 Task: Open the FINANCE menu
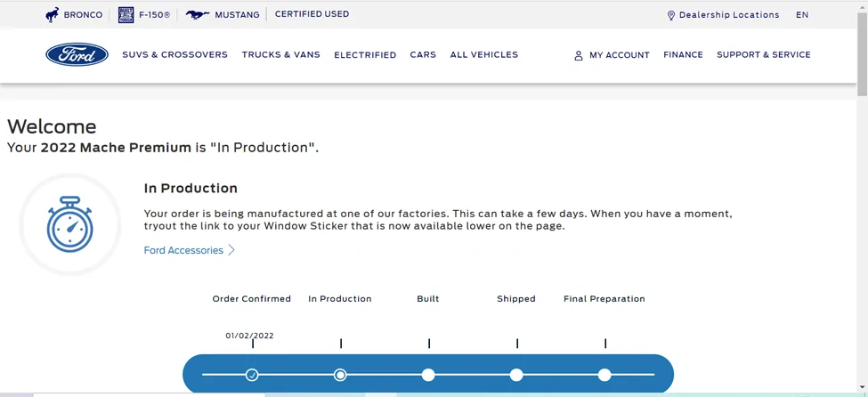point(683,54)
